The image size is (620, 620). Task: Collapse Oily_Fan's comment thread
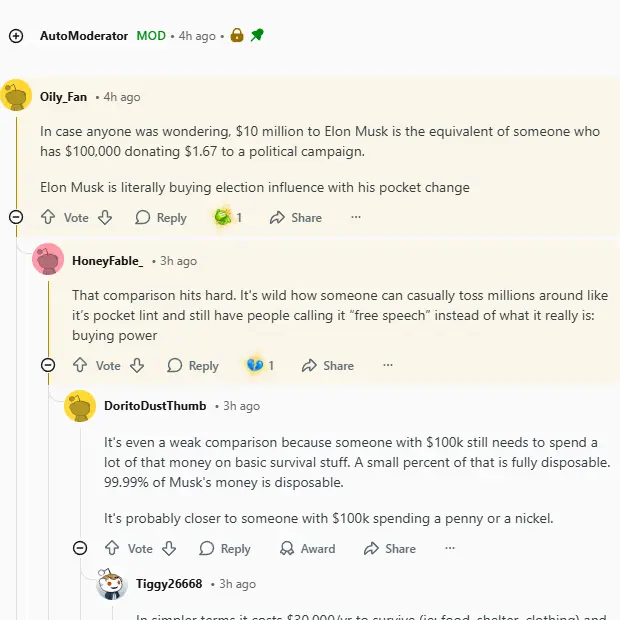coord(16,217)
